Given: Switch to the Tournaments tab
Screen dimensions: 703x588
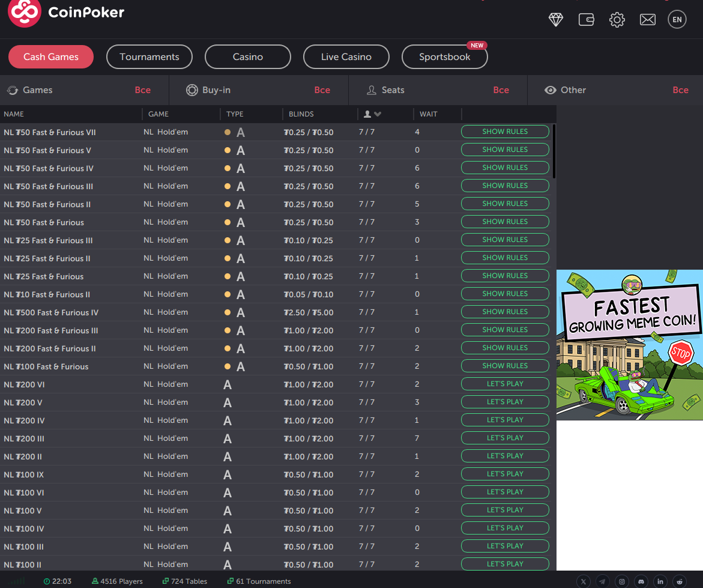Looking at the screenshot, I should click(x=149, y=56).
